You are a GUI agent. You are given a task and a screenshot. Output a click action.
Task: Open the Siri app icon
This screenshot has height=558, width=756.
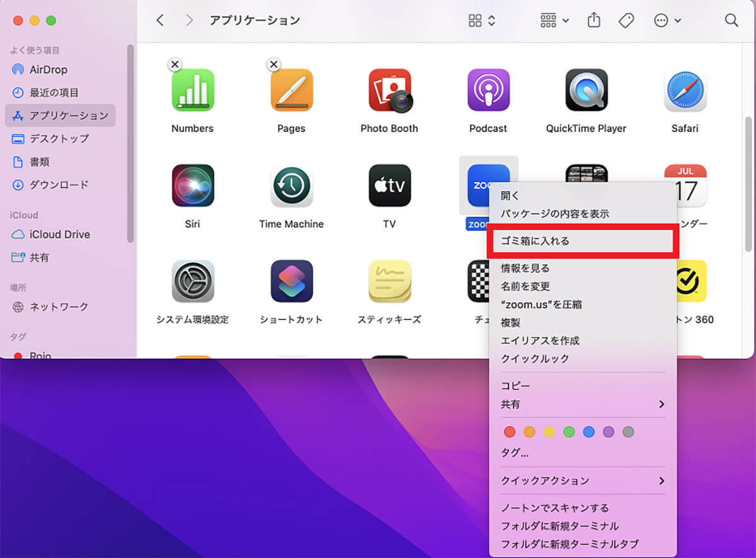click(x=193, y=185)
